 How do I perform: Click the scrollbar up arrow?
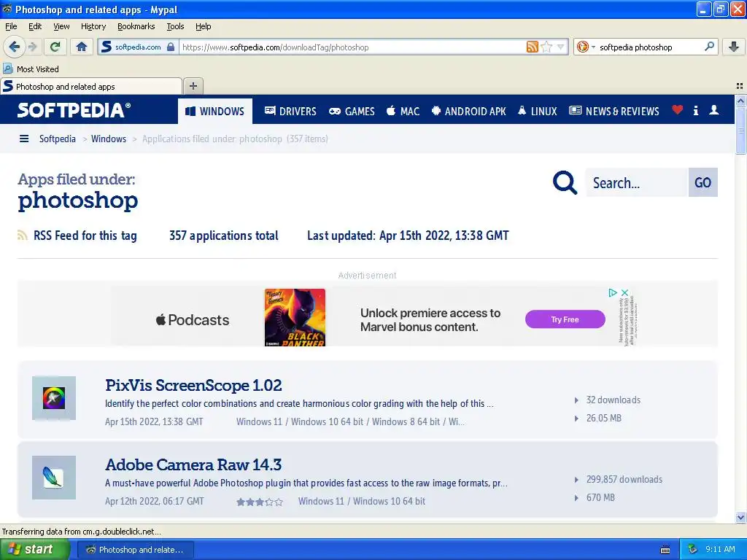[x=740, y=101]
